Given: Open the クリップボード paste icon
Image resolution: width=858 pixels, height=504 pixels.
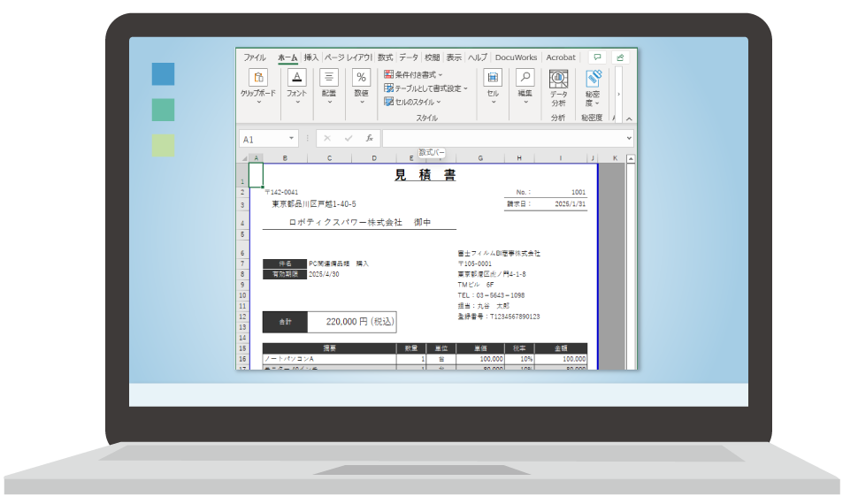Looking at the screenshot, I should (x=258, y=78).
